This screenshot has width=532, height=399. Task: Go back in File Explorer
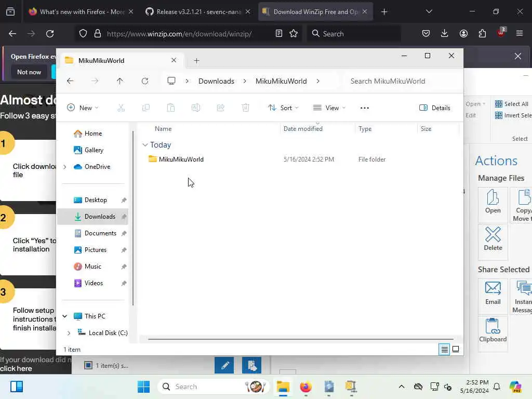coord(70,81)
